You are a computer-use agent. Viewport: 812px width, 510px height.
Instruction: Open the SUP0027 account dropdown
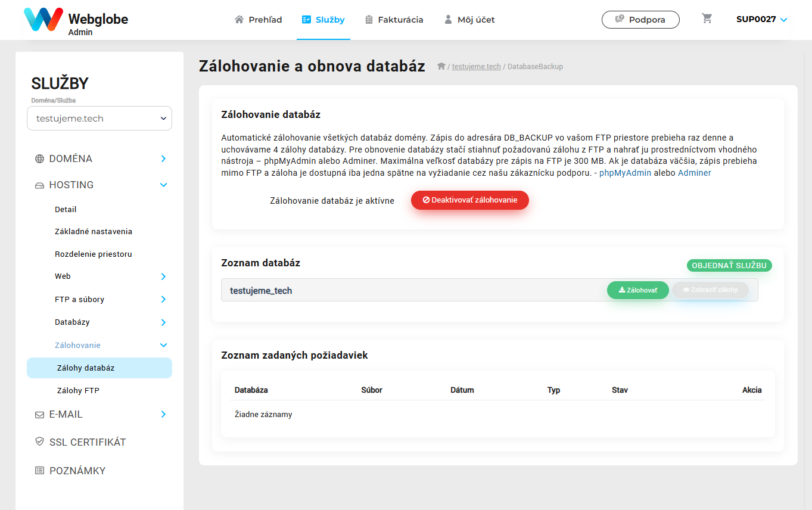click(x=762, y=19)
